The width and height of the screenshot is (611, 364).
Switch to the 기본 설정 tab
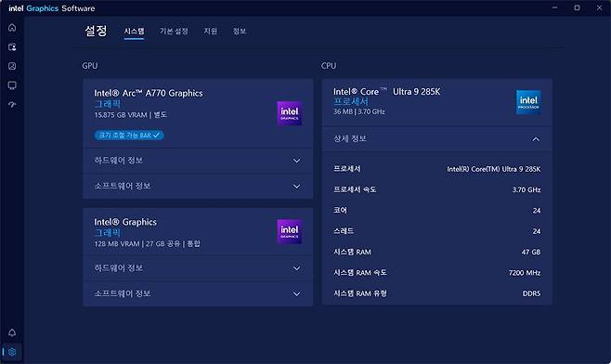[174, 32]
